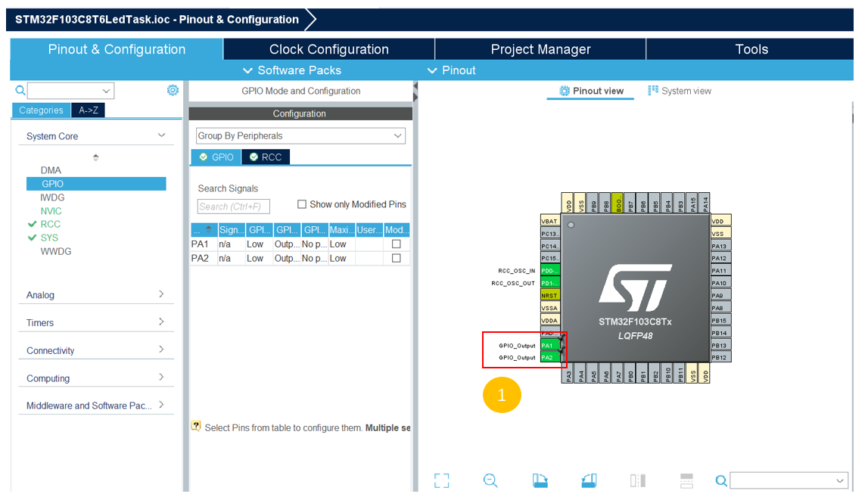Rotate the chip counter-clockwise using toolbar icon

click(x=589, y=480)
